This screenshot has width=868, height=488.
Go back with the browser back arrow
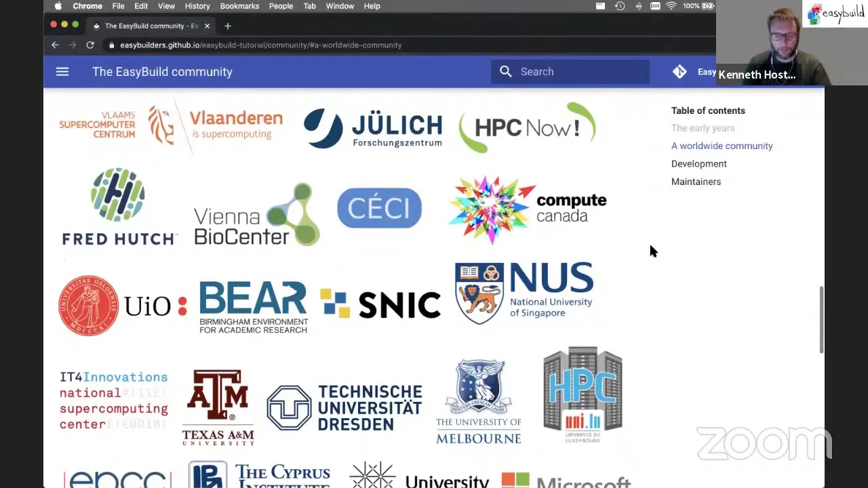point(56,45)
